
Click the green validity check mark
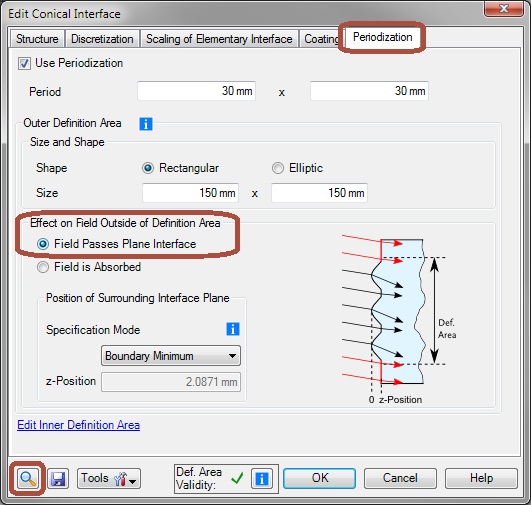point(237,478)
